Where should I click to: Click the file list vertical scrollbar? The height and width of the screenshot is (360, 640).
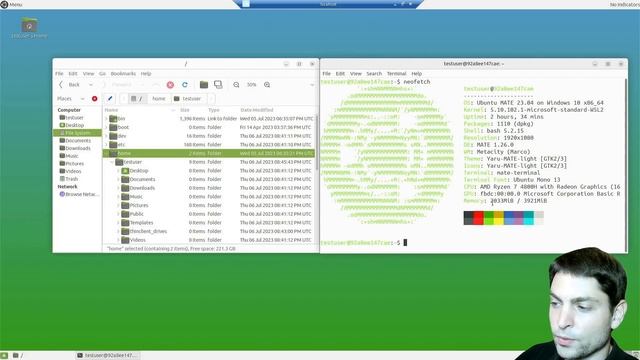click(x=317, y=143)
